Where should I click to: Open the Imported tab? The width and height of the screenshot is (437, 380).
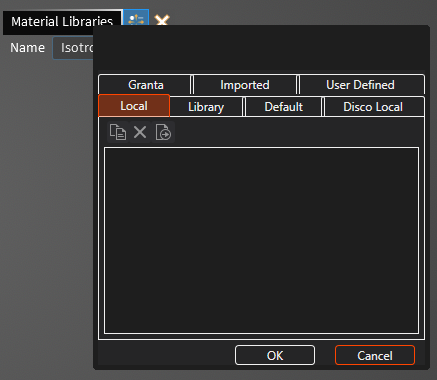coord(245,85)
